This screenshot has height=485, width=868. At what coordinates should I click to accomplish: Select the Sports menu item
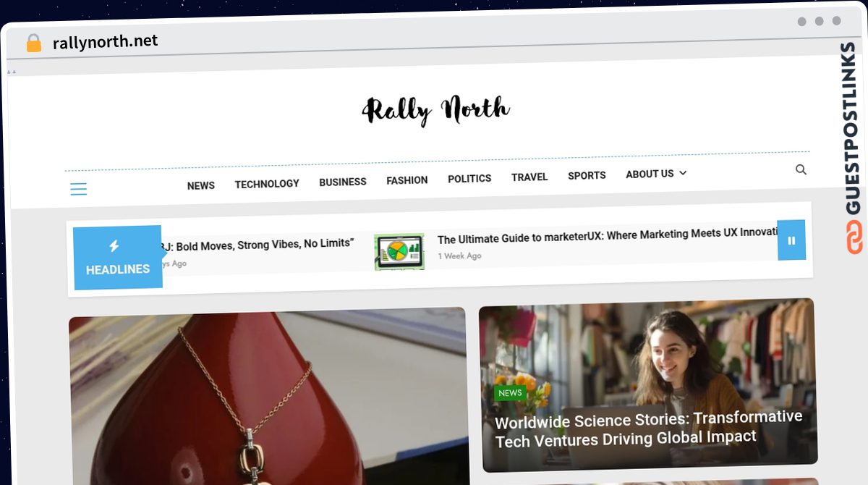[587, 175]
